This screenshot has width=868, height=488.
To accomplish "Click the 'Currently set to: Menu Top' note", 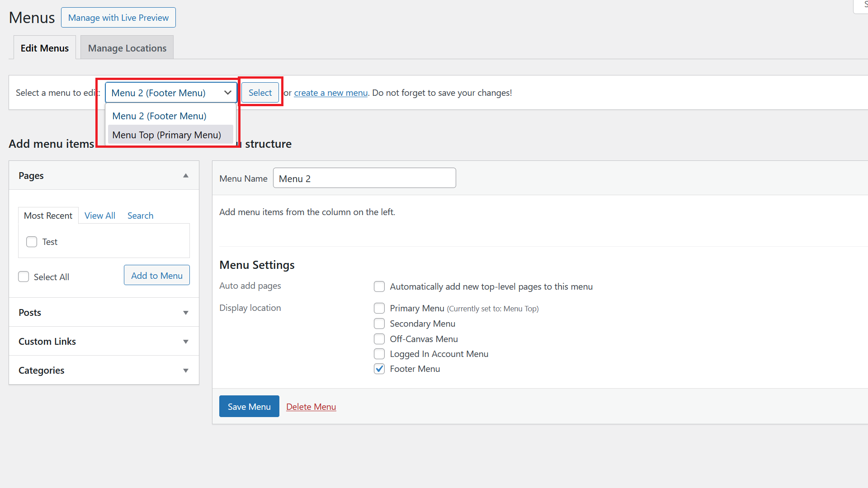I will (x=493, y=309).
